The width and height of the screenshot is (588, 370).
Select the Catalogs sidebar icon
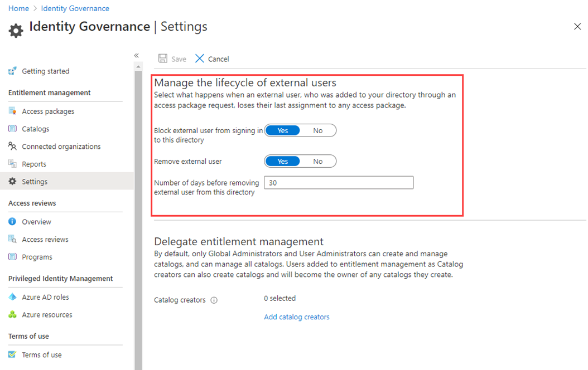[x=13, y=129]
